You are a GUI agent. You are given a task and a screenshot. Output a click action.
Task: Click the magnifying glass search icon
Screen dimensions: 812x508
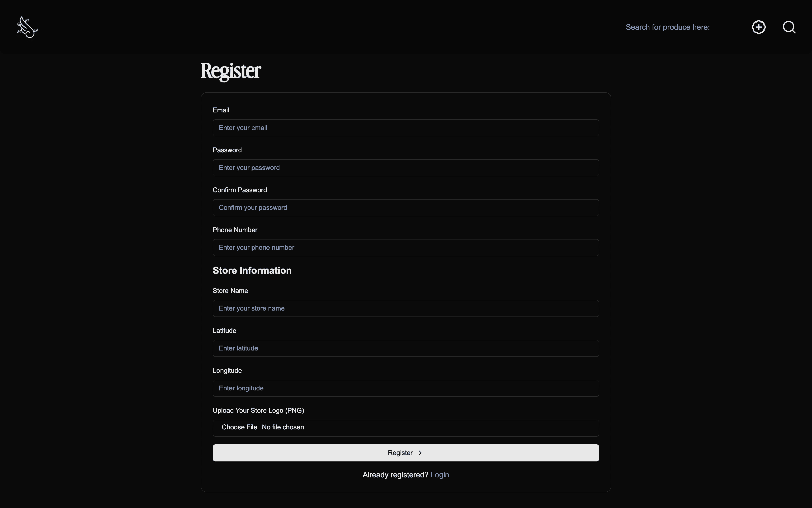[x=789, y=27]
